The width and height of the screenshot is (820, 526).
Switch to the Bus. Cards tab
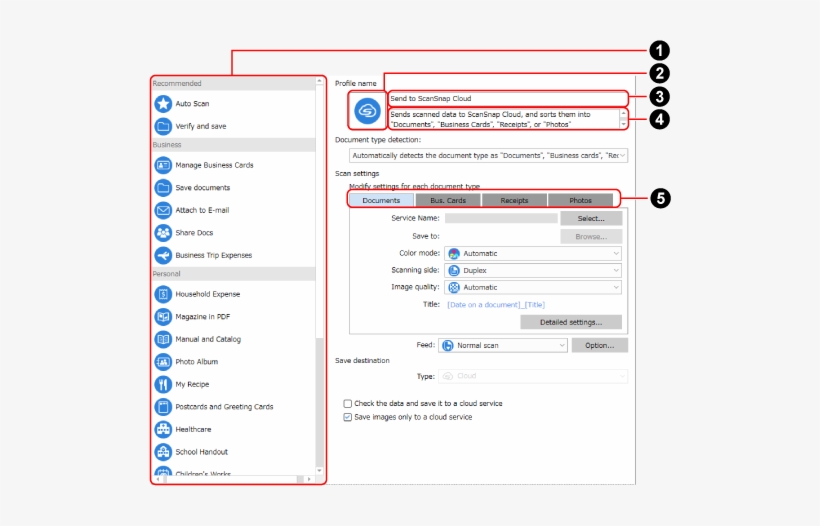448,200
